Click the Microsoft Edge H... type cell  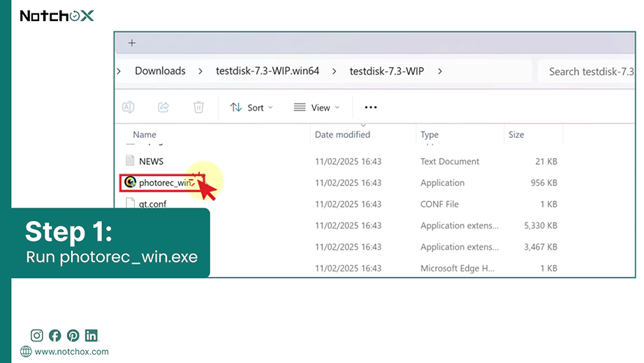tap(458, 269)
